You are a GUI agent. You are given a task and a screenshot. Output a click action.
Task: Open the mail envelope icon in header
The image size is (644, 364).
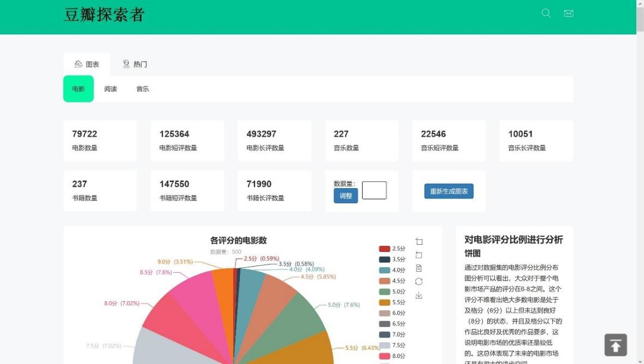[x=569, y=13]
